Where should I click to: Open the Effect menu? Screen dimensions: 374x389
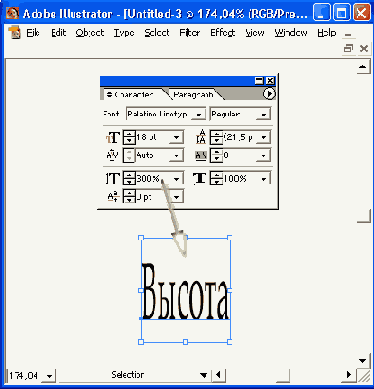click(x=223, y=33)
